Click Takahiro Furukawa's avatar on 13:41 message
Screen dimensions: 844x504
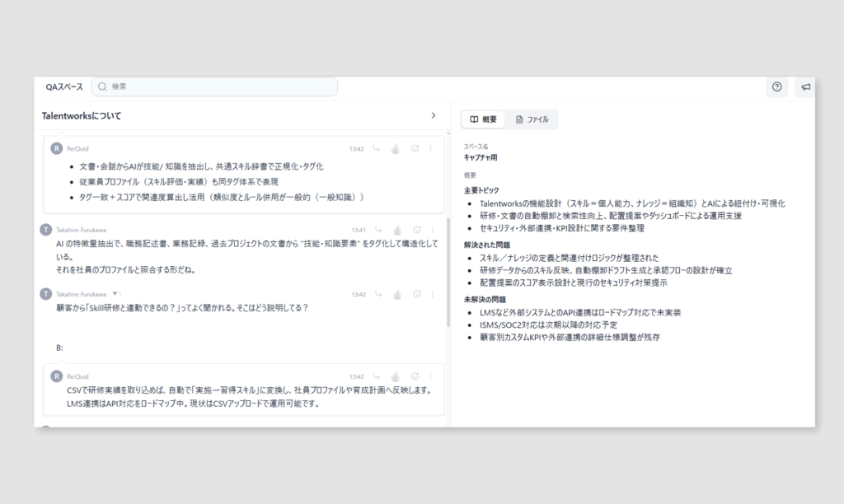(46, 230)
